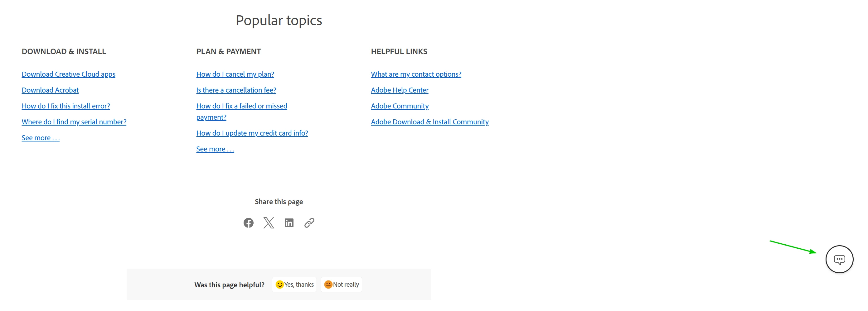The width and height of the screenshot is (868, 311).
Task: Open 'How do I fix this install error?'
Action: pos(66,106)
